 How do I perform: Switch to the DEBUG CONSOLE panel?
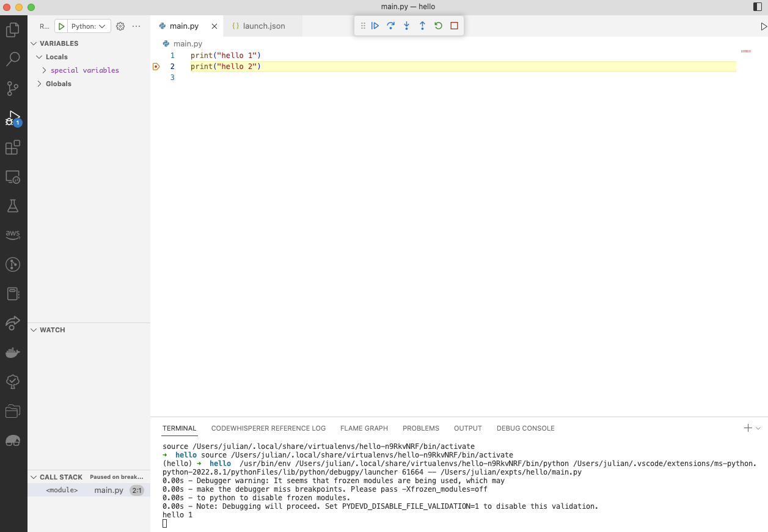525,428
